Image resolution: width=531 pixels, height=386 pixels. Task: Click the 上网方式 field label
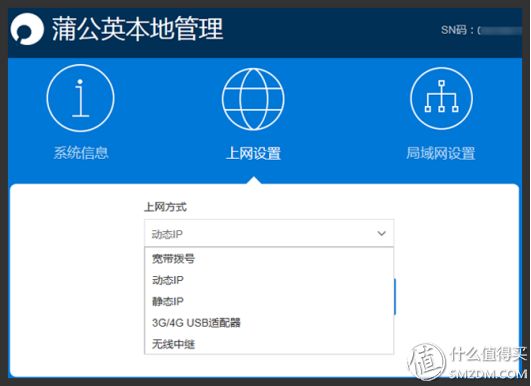click(165, 207)
